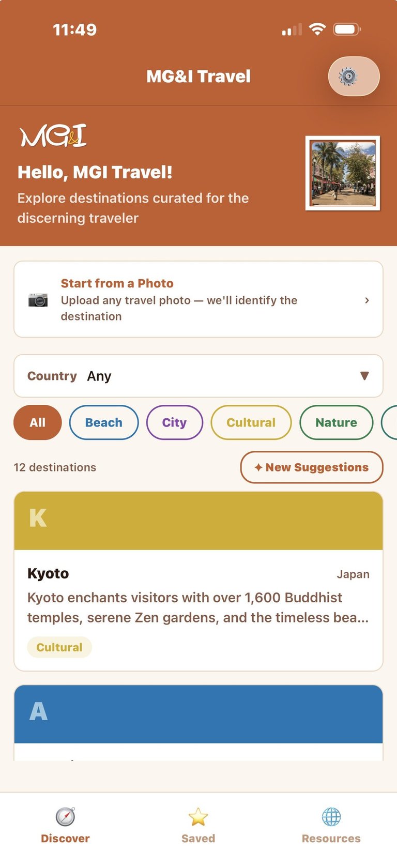
Task: Tap the MG&I logo
Action: [x=53, y=136]
